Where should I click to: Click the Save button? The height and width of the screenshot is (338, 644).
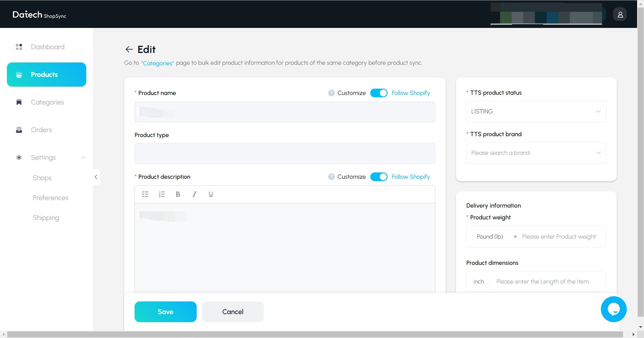tap(165, 312)
